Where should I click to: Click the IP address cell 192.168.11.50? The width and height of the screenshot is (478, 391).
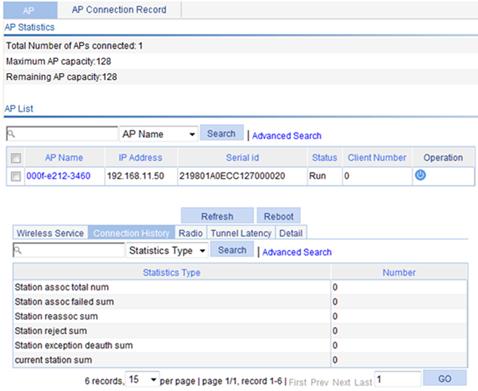pos(135,176)
